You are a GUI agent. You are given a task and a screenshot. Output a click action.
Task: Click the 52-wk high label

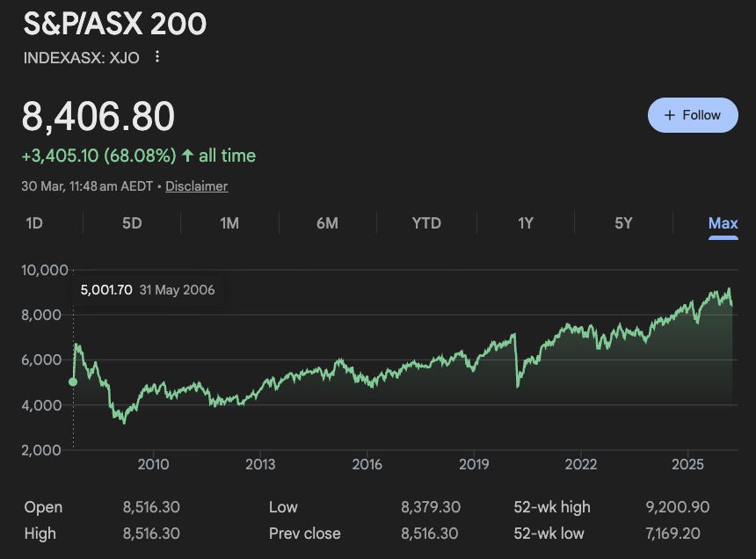pyautogui.click(x=552, y=507)
